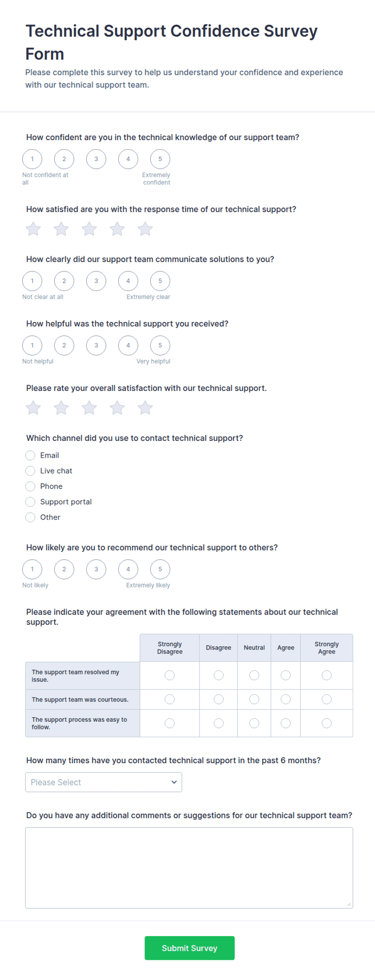
Task: Choose 5 for confidence in technical knowledge
Action: click(160, 159)
